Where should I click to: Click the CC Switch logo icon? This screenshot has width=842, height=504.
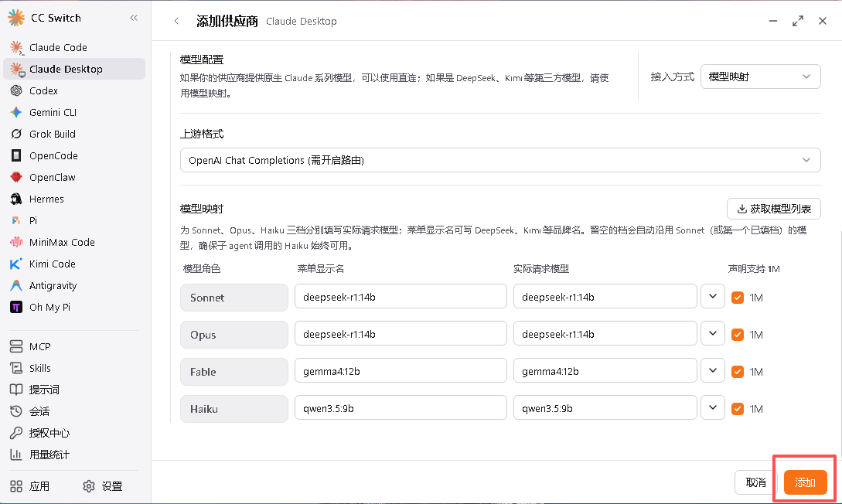click(x=16, y=18)
